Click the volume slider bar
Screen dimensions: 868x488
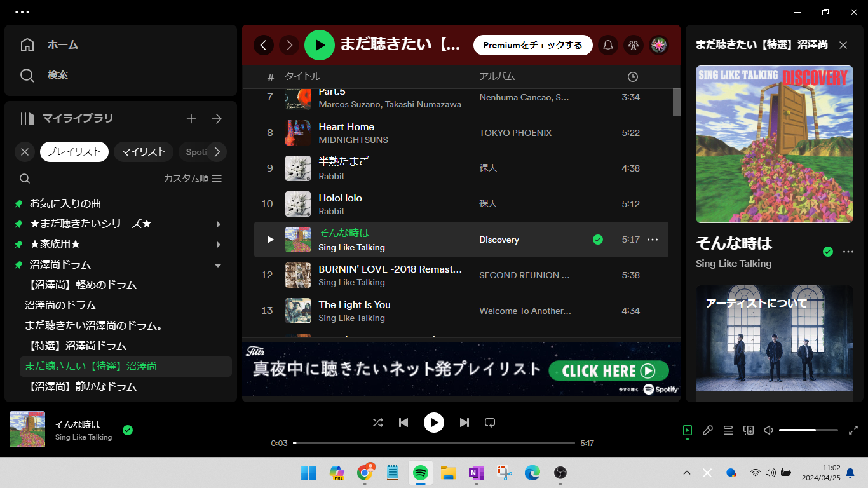click(x=808, y=430)
